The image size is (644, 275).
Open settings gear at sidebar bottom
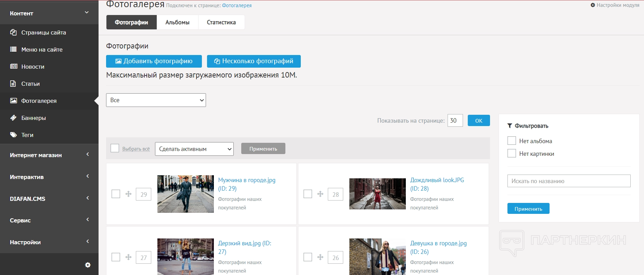88,265
